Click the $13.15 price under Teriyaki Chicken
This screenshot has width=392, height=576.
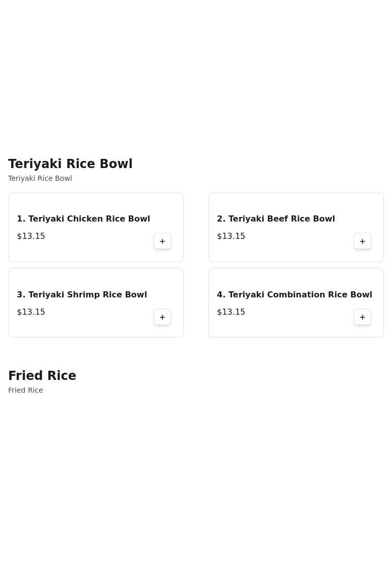pos(31,236)
